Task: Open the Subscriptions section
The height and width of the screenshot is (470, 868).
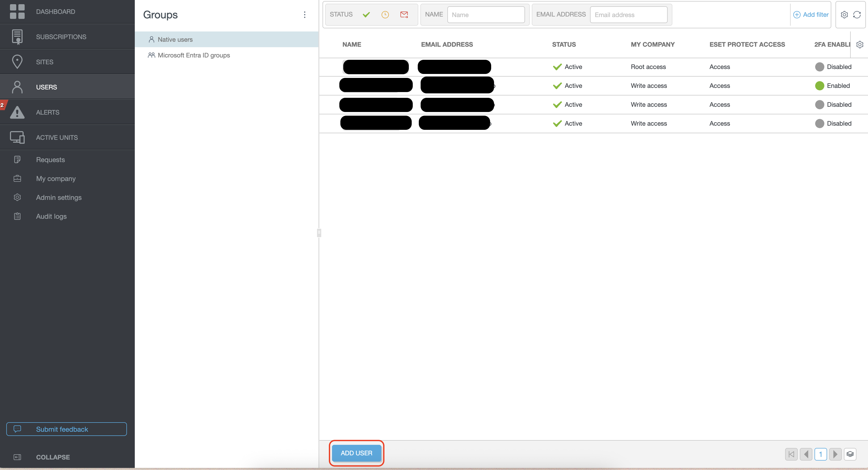Action: [67, 37]
